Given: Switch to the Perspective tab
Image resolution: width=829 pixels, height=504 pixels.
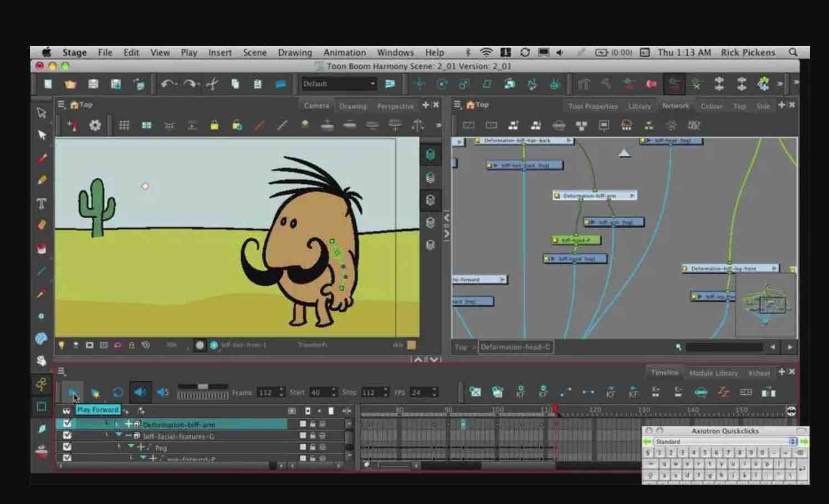Looking at the screenshot, I should point(395,106).
